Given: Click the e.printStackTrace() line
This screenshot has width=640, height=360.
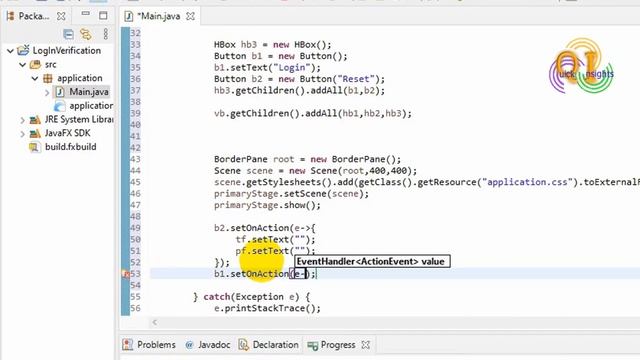Looking at the screenshot, I should coord(267,308).
